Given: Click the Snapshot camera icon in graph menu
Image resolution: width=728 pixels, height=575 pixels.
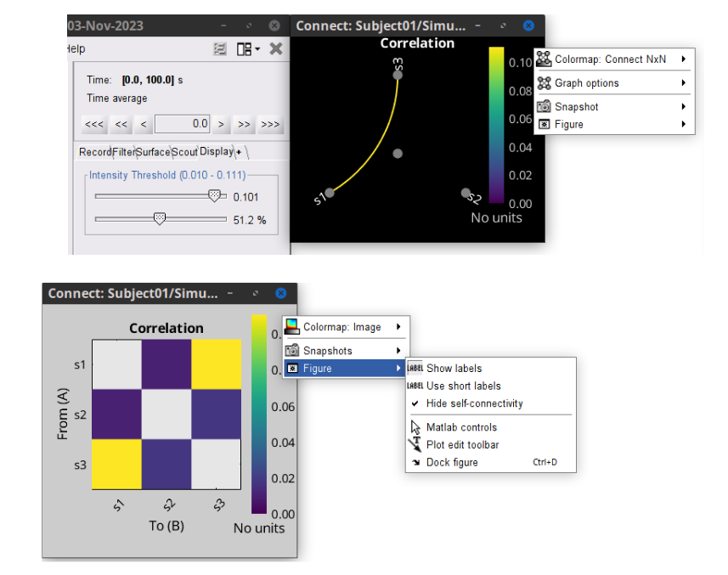Looking at the screenshot, I should (544, 107).
